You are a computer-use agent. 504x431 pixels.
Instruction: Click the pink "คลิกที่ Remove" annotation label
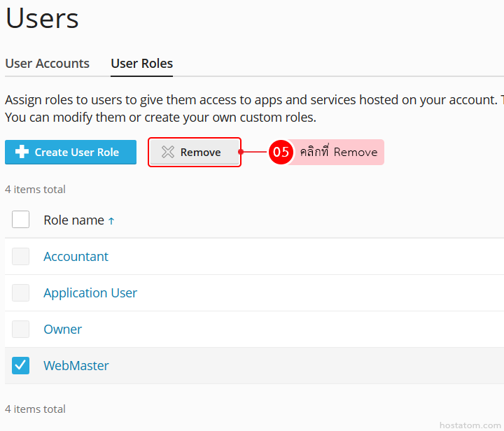click(338, 152)
